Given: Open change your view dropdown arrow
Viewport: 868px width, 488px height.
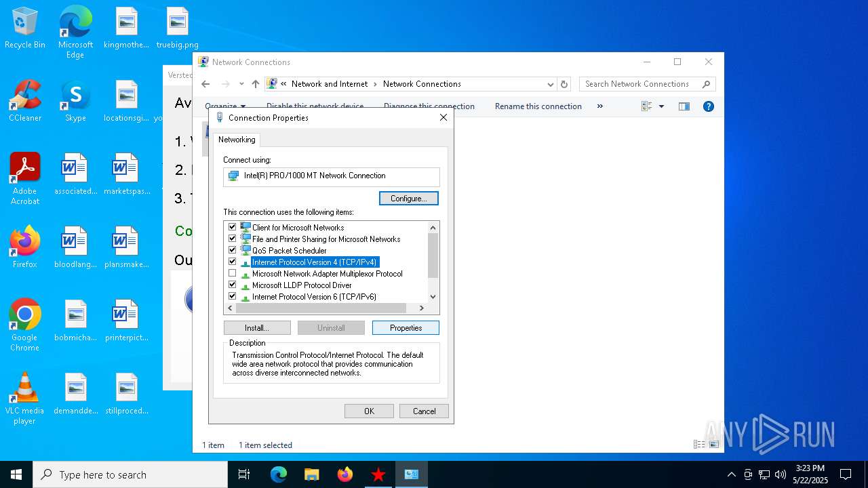Looking at the screenshot, I should point(661,106).
